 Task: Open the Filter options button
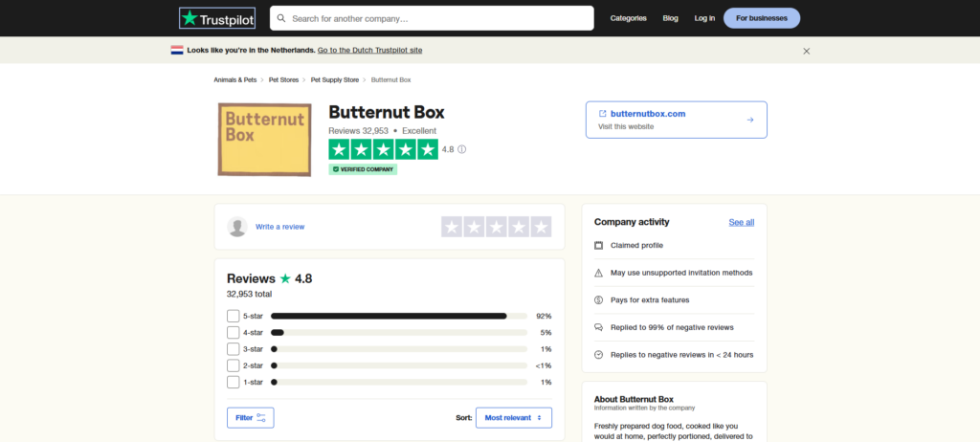click(x=251, y=418)
